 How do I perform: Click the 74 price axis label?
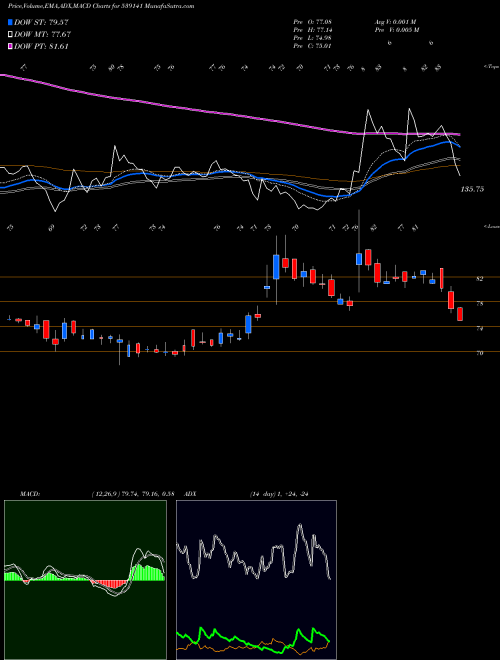(x=480, y=328)
